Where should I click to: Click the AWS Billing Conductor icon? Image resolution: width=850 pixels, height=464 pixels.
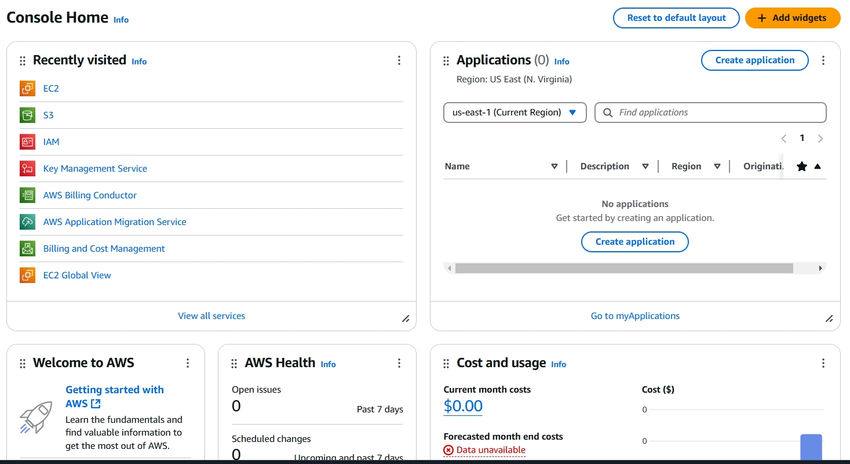[27, 195]
